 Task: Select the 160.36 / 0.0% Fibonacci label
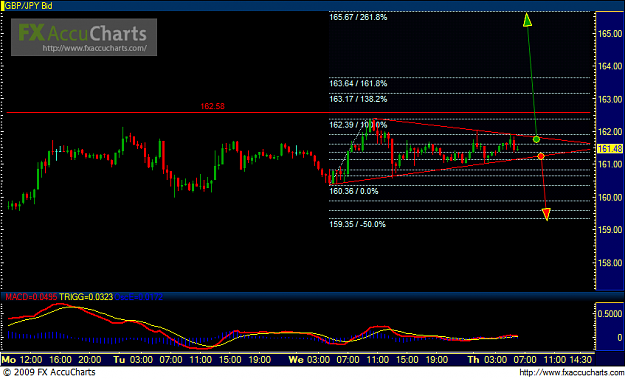[354, 191]
